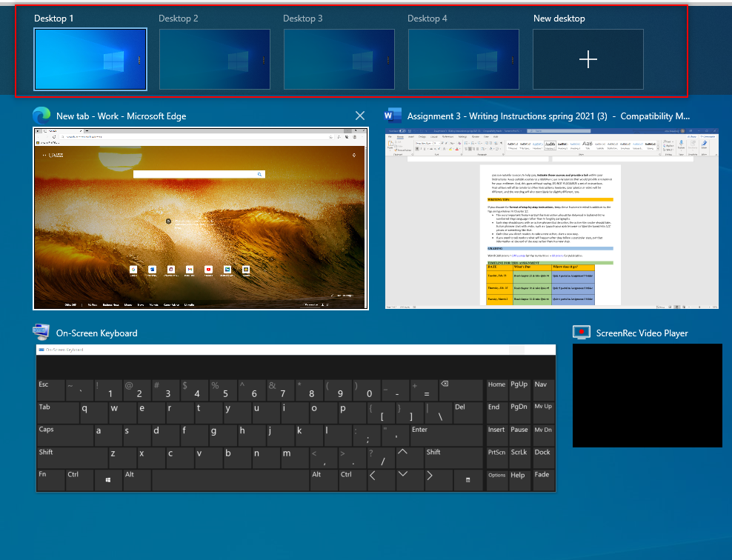This screenshot has height=560, width=732.
Task: Select the 'New tab - Work - Microsoft Edge' title
Action: (x=122, y=116)
